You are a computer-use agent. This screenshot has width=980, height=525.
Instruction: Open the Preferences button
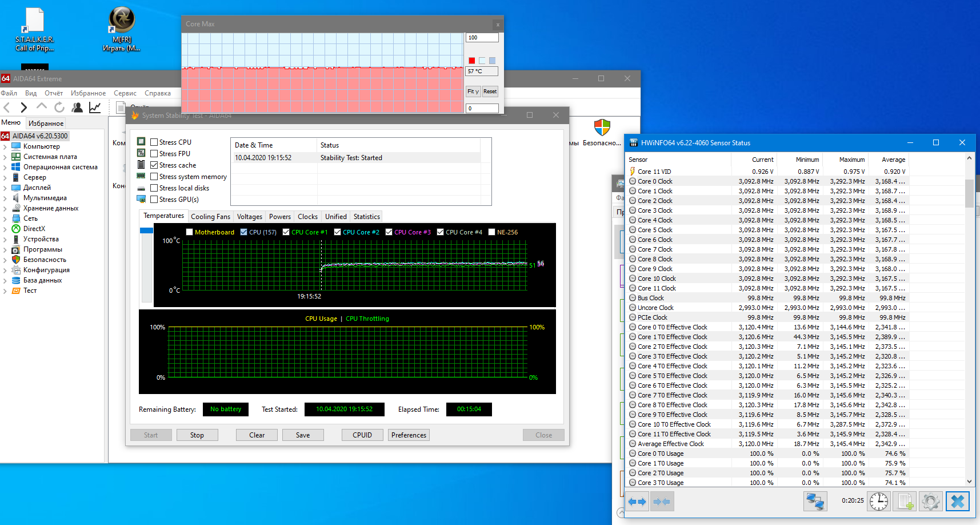[x=409, y=435]
